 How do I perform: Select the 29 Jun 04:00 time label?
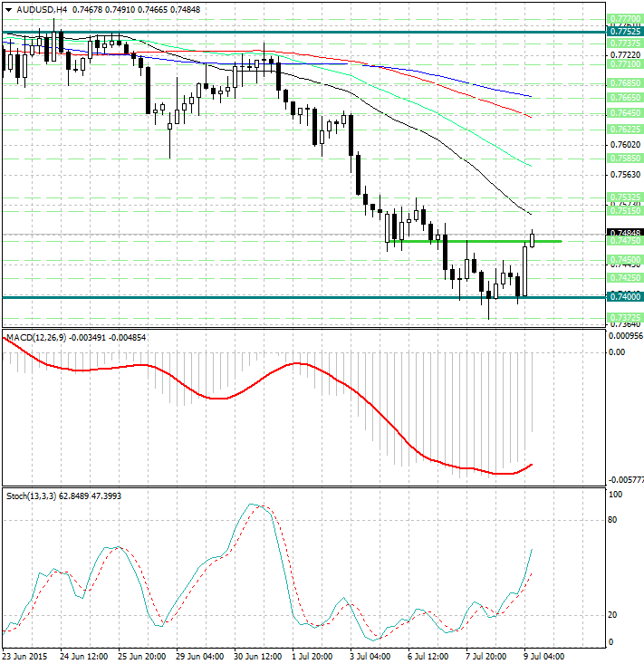197,655
